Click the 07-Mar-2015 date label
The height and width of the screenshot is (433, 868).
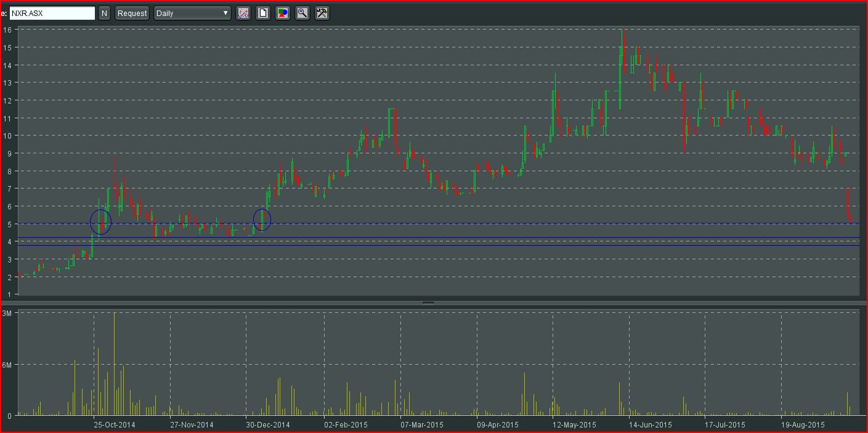pos(422,425)
